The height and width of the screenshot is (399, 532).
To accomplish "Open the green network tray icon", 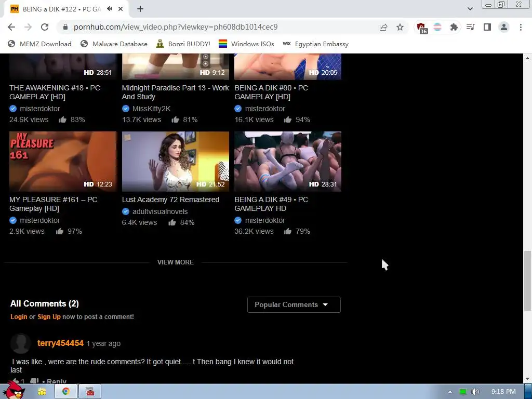I will point(463,392).
